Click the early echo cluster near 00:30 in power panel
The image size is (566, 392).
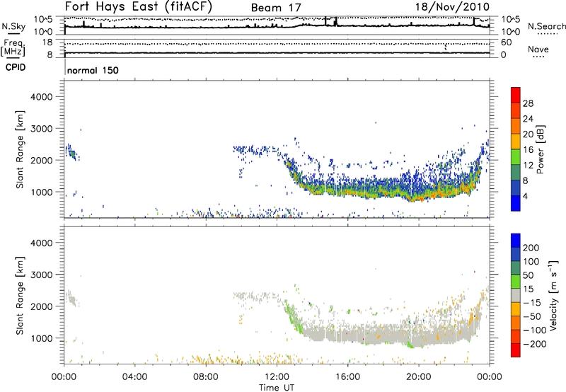[x=72, y=152]
